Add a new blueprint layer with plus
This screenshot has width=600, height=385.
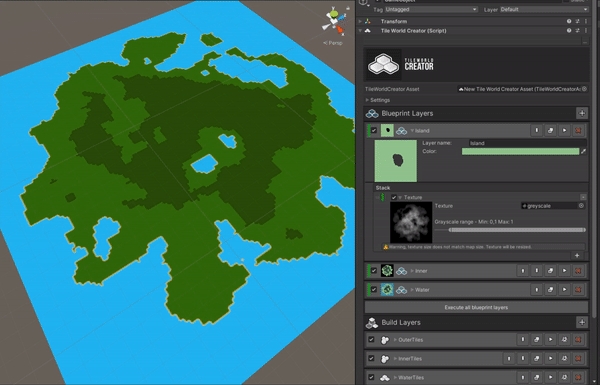click(582, 113)
